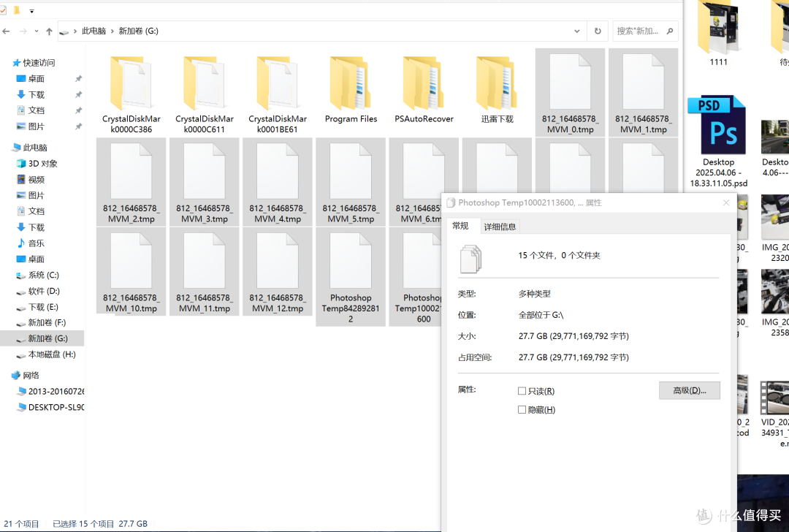Open the CrystalDiskMark0001BE61 folder
This screenshot has width=789, height=532.
point(278,94)
